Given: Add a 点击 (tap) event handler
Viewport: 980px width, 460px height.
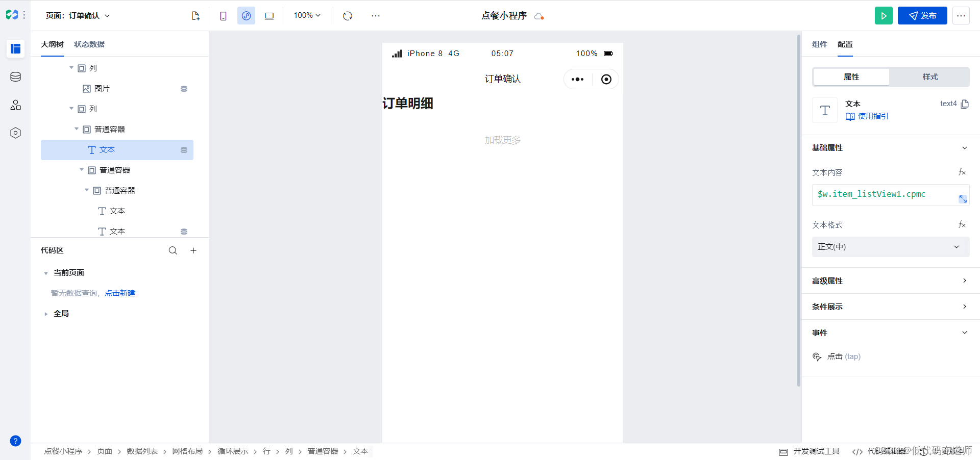Looking at the screenshot, I should point(837,356).
